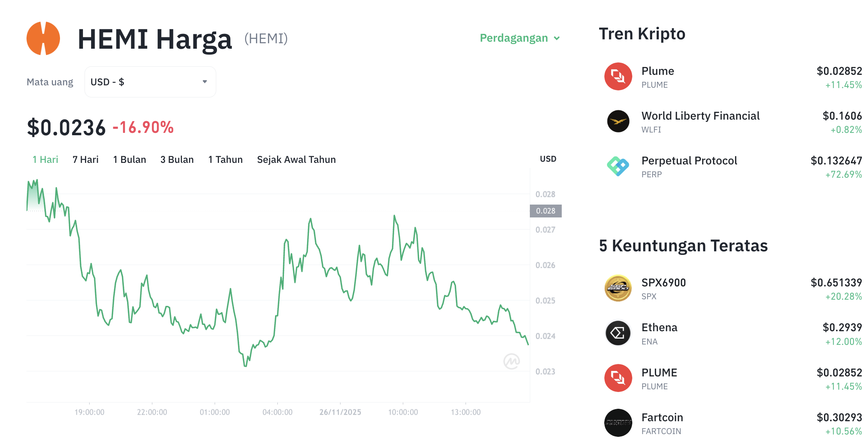The height and width of the screenshot is (445, 868).
Task: Select the Plume icon under Tren Kripto
Action: coord(618,77)
